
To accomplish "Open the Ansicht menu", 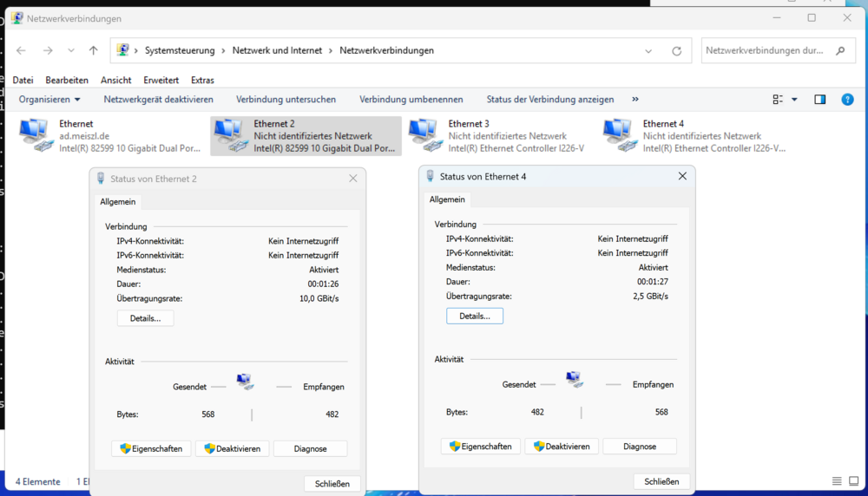I will [x=115, y=80].
